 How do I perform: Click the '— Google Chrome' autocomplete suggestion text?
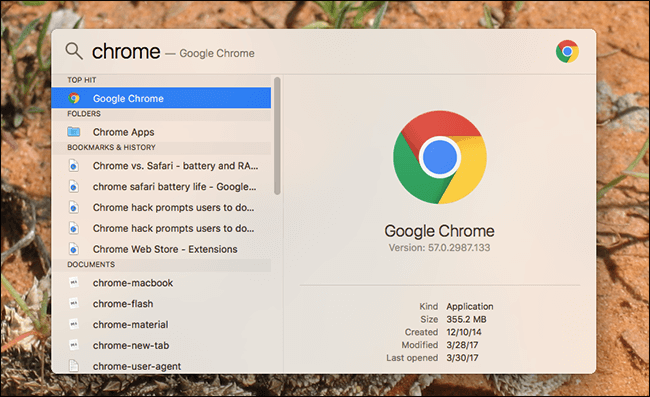(210, 53)
